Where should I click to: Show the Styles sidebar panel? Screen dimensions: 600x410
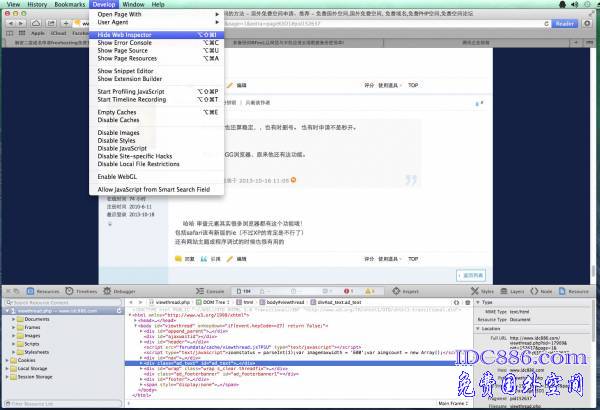point(483,291)
